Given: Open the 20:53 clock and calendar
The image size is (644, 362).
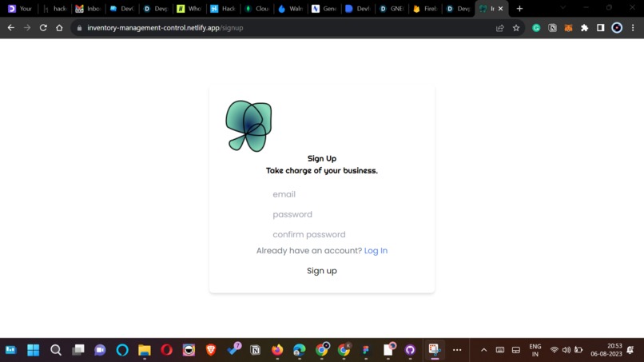Looking at the screenshot, I should click(606, 350).
